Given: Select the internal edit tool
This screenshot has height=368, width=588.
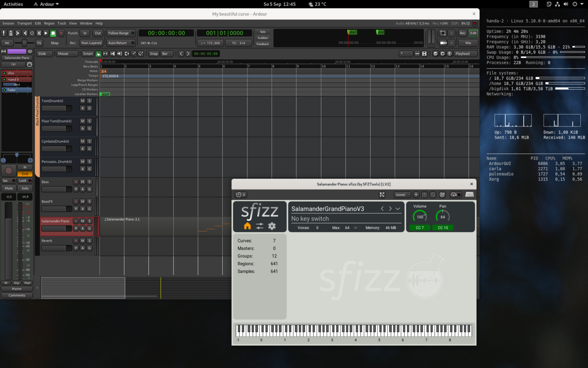Looking at the screenshot, I should coord(141,54).
